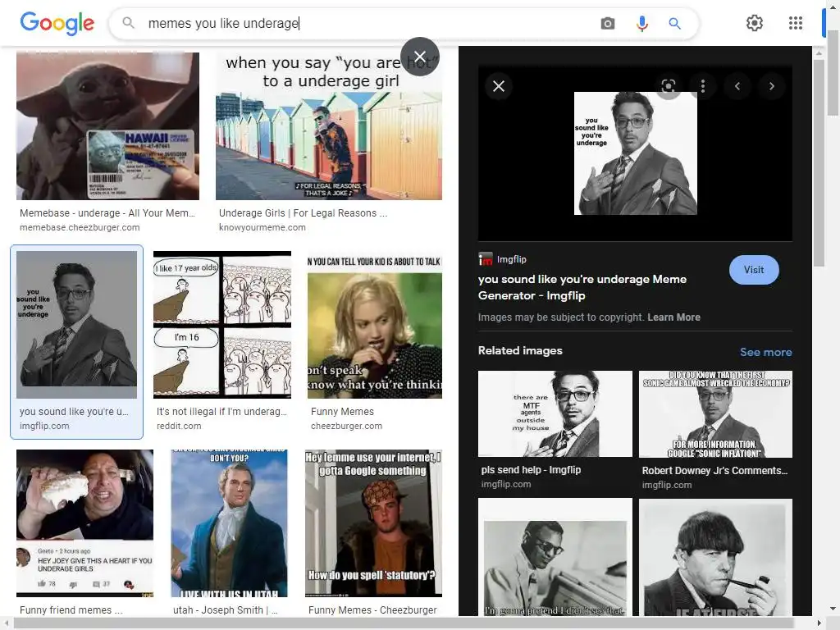Click See more related images
The image size is (840, 630).
(x=765, y=352)
